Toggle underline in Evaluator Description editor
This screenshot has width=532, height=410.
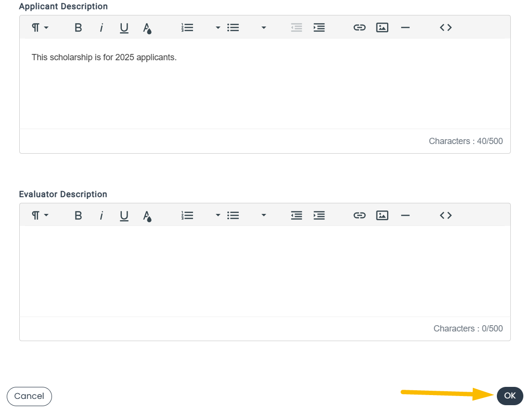tap(124, 215)
